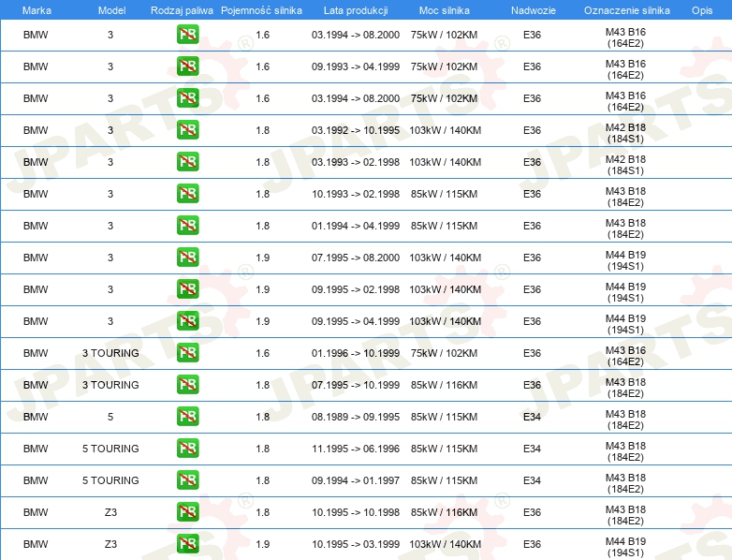Click petrol fuel icon in 09.1995 -> 02.1998 row

coord(187,288)
